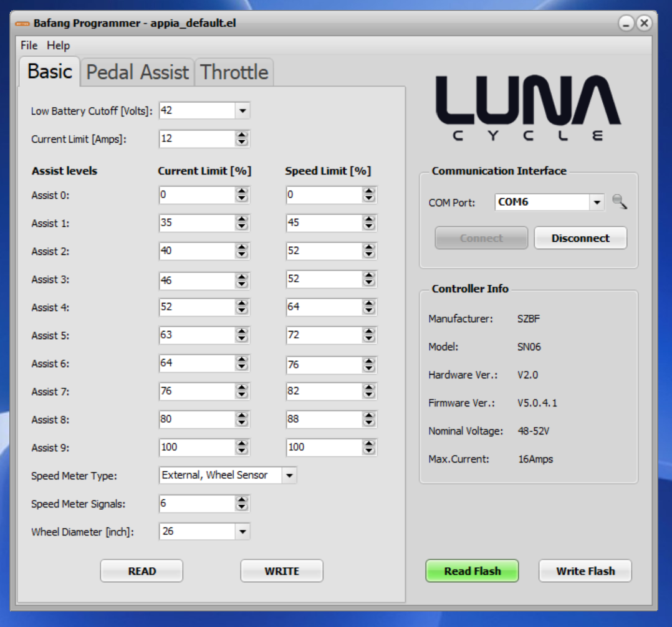The height and width of the screenshot is (627, 672).
Task: Click the manufacturer value SZBF
Action: (529, 318)
